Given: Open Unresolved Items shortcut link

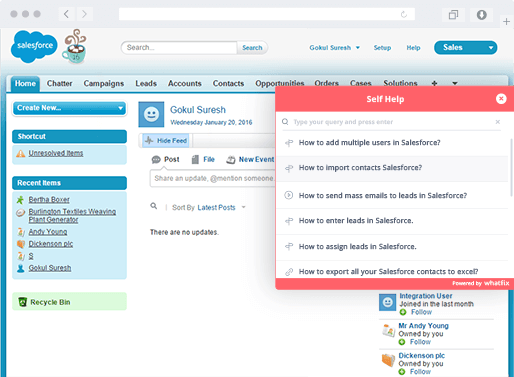Looking at the screenshot, I should 56,153.
